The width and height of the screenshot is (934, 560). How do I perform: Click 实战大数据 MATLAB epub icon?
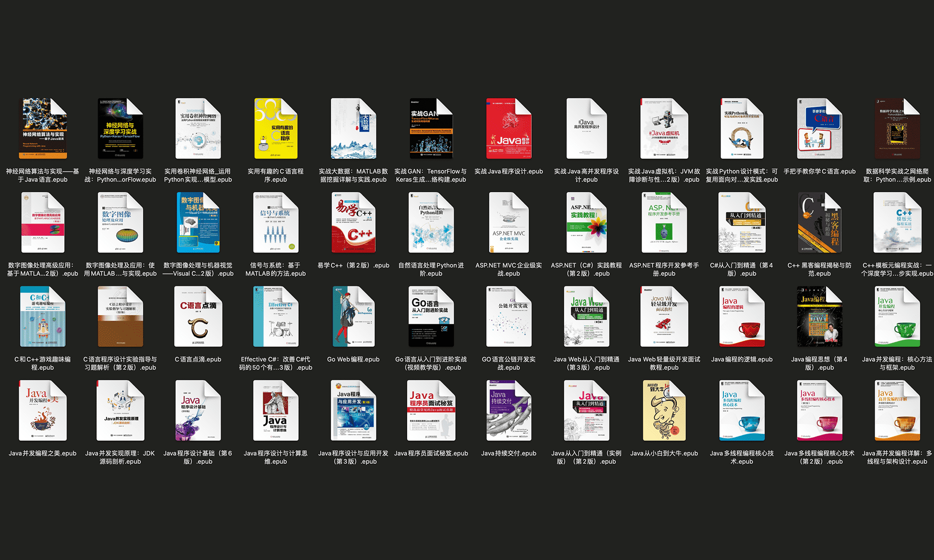(354, 128)
